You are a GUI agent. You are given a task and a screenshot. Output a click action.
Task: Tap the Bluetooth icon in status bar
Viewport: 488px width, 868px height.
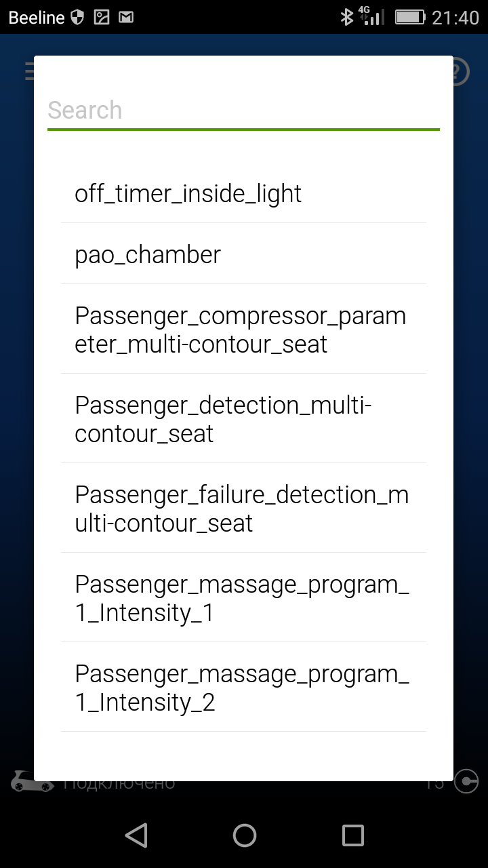pos(346,17)
